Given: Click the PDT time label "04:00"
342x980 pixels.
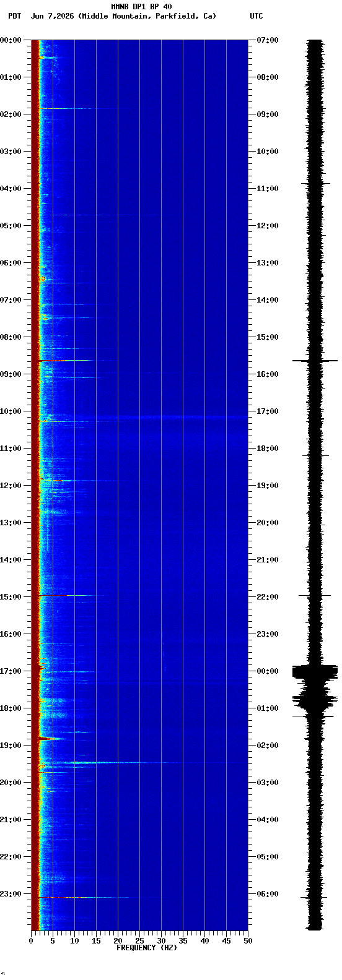Looking at the screenshot, I should 11,189.
